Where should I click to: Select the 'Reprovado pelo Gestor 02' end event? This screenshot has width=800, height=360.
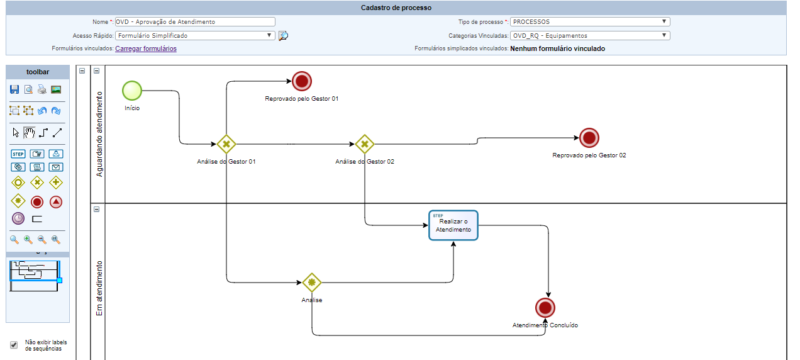pos(589,138)
